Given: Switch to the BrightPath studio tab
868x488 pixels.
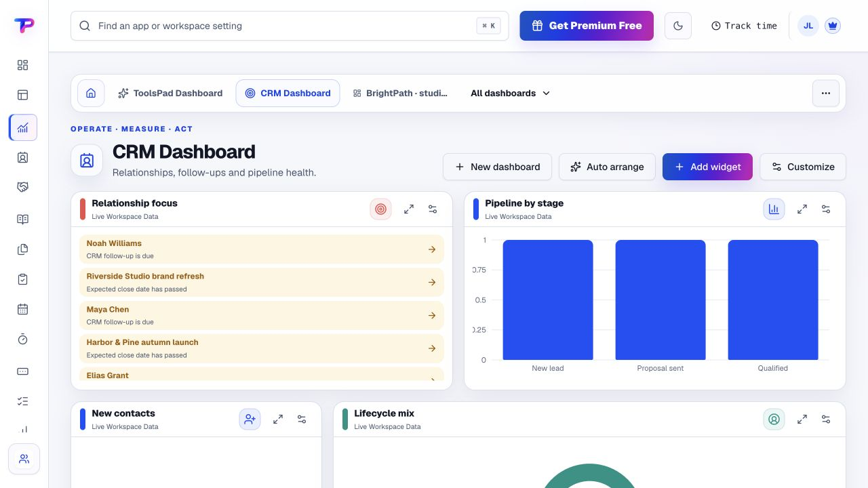Looking at the screenshot, I should pos(401,94).
